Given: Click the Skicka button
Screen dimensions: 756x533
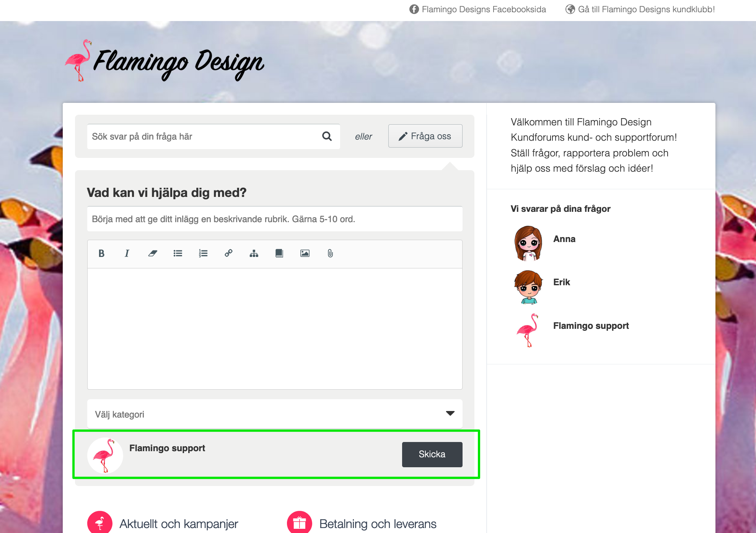Looking at the screenshot, I should (432, 454).
